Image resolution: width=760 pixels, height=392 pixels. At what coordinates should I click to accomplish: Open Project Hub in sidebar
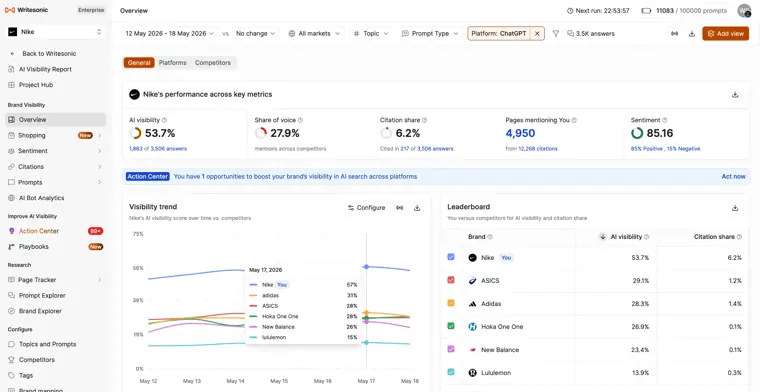(36, 85)
